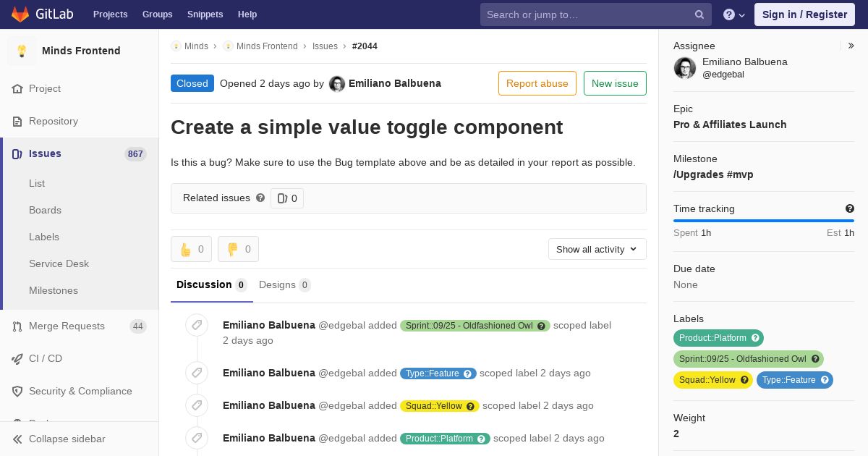
Task: Click the /Upgrades #mvp milestone link
Action: [713, 174]
